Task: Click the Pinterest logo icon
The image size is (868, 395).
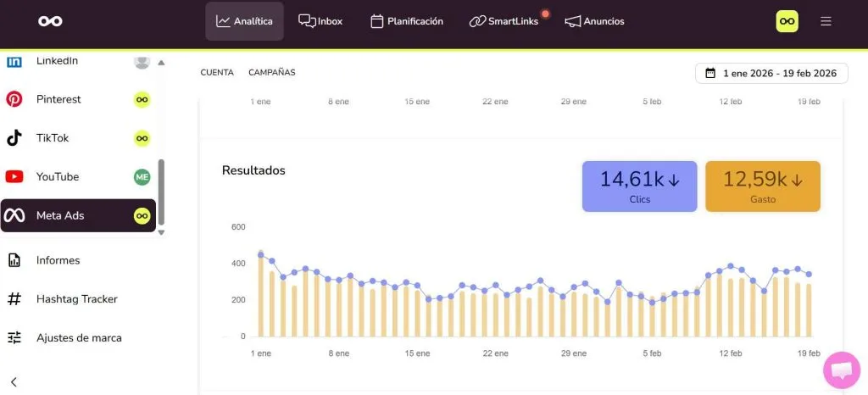Action: point(14,99)
